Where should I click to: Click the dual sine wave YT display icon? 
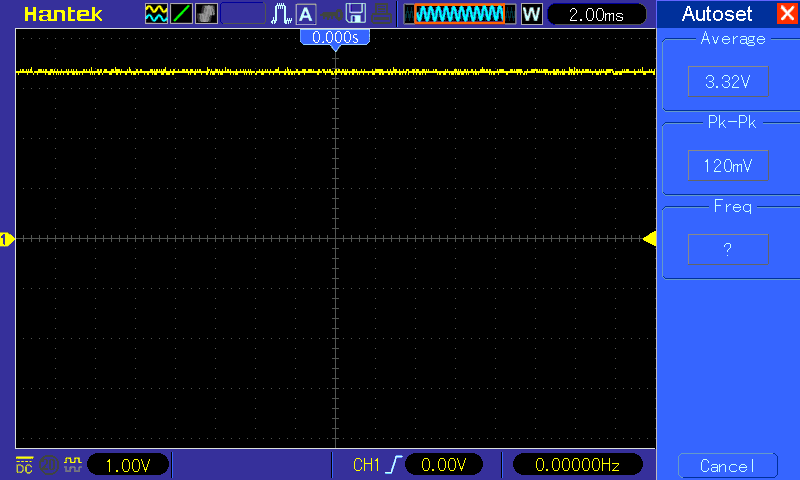pos(156,14)
